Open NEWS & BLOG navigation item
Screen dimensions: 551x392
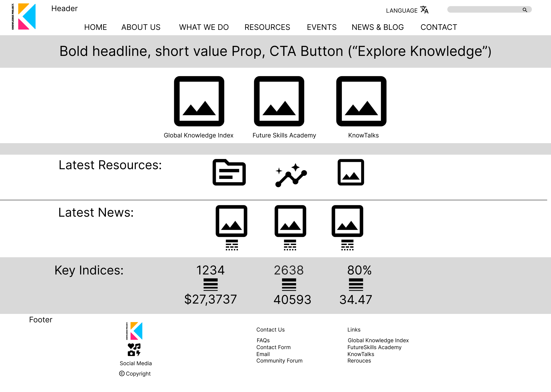pyautogui.click(x=378, y=27)
